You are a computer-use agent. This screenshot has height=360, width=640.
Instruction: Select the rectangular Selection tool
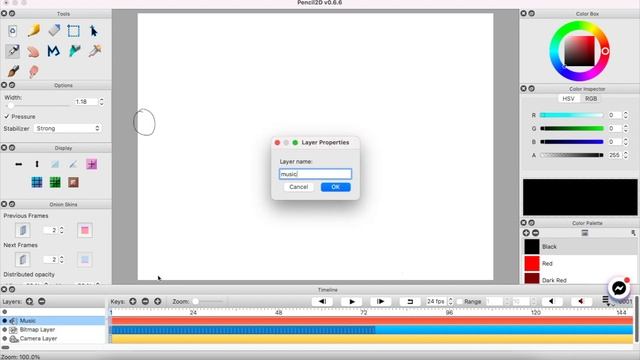pyautogui.click(x=74, y=31)
